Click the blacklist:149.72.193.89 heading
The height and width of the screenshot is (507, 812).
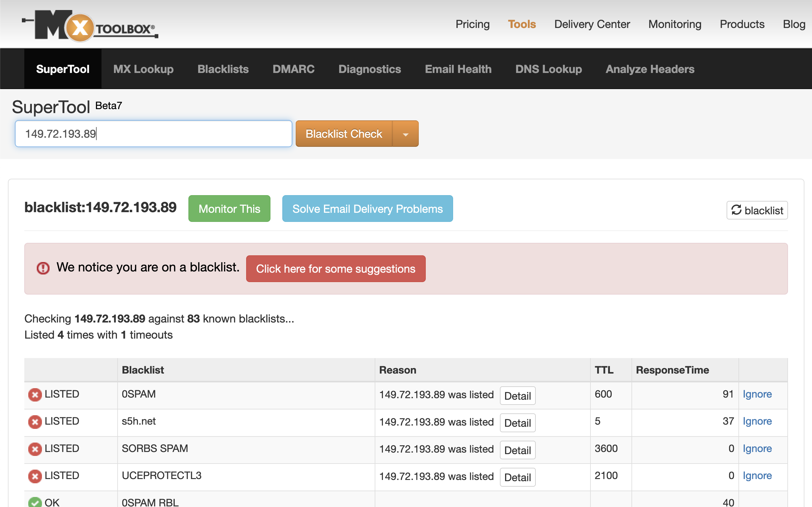point(100,207)
